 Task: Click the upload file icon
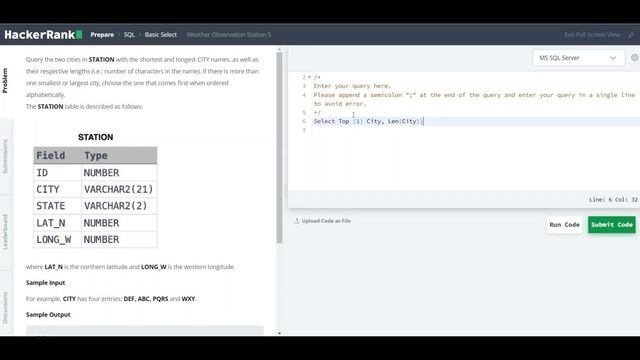[x=297, y=221]
